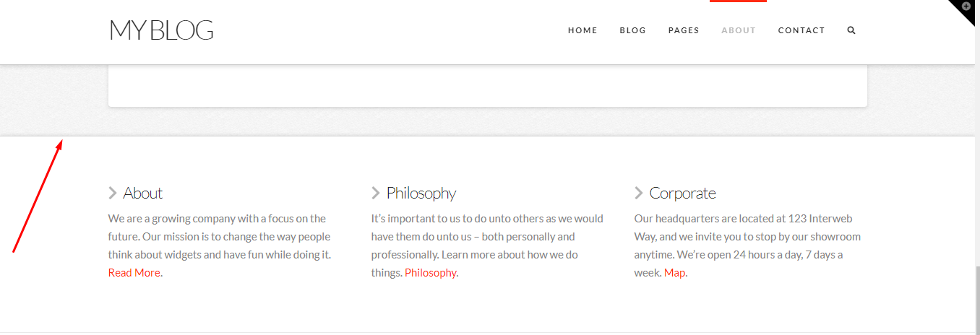Click the About widget heading
The image size is (980, 335).
[142, 193]
